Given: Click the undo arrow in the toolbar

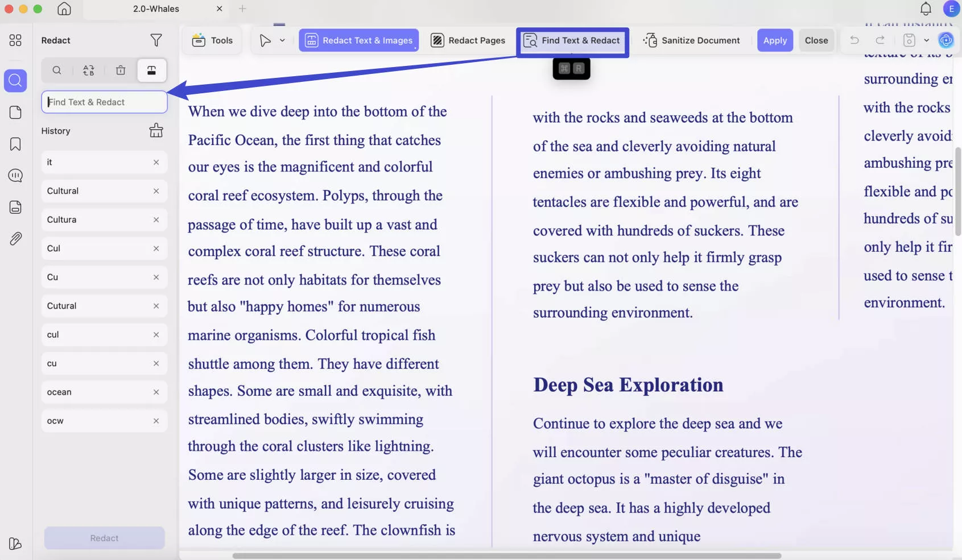Looking at the screenshot, I should 854,40.
